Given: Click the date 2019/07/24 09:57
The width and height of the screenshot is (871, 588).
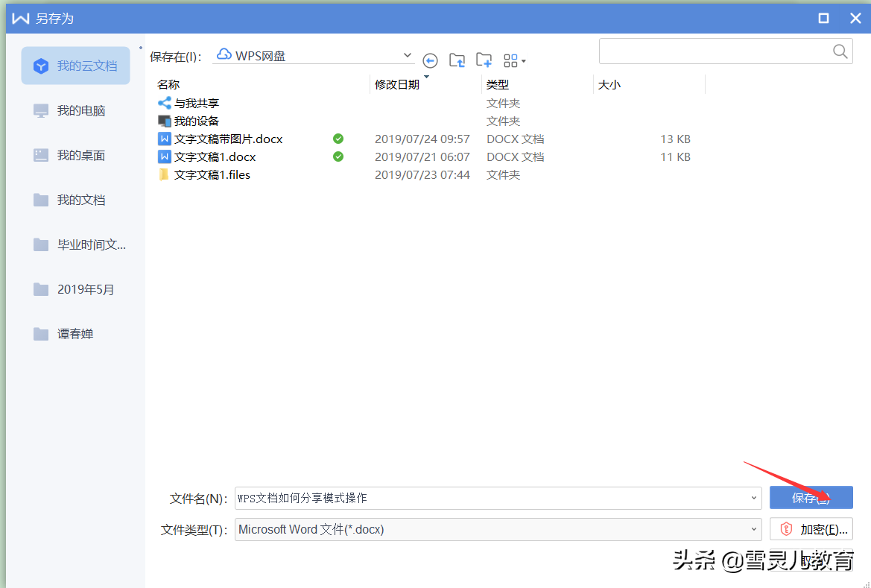Looking at the screenshot, I should (x=422, y=139).
